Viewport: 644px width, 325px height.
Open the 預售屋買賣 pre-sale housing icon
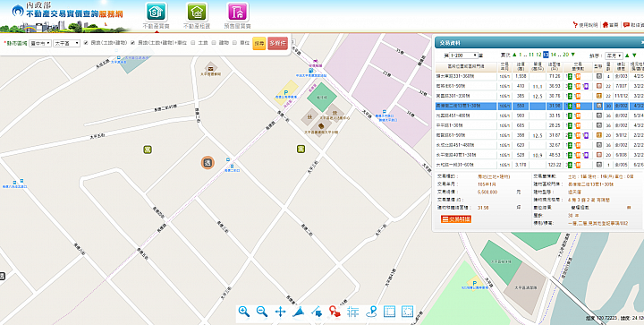click(x=238, y=12)
